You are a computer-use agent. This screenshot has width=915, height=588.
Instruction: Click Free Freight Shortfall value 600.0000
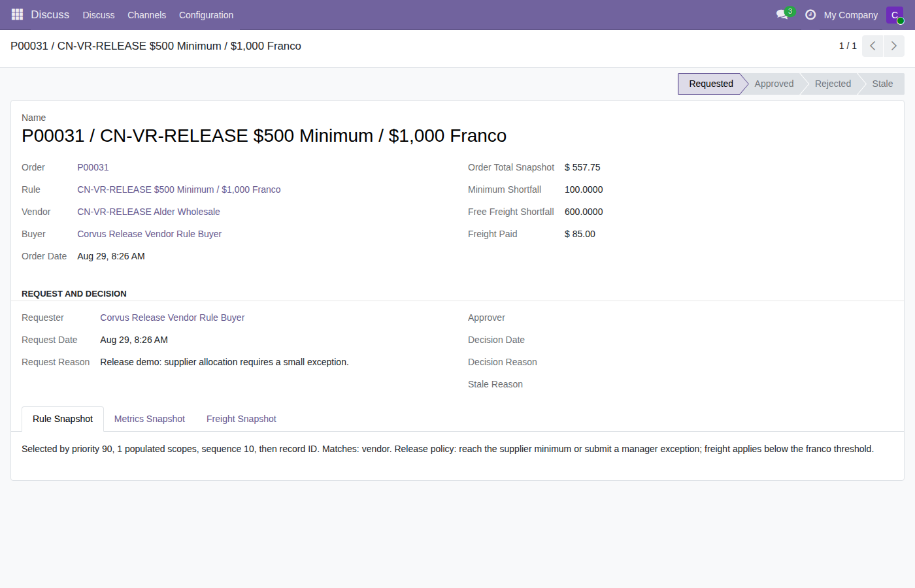click(584, 212)
